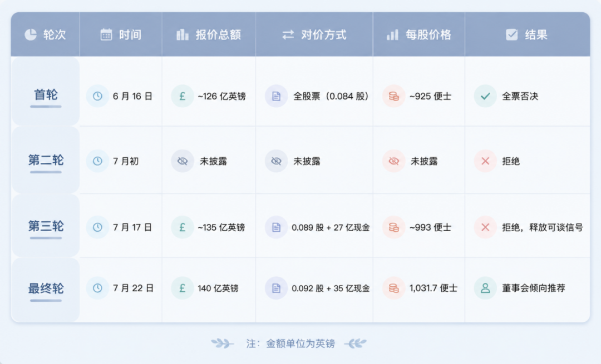Click the red X icon beside 拒绝，释放可谈信号
The width and height of the screenshot is (601, 364).
tap(485, 227)
